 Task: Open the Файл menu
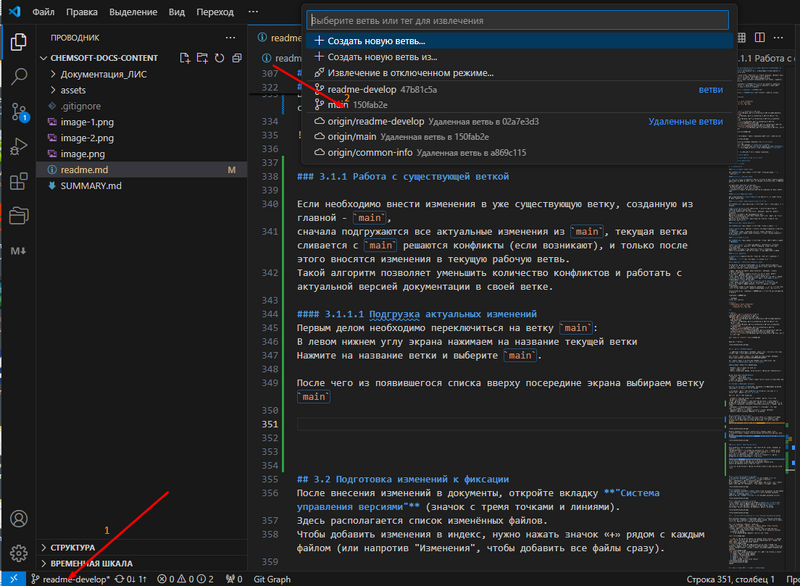[43, 12]
